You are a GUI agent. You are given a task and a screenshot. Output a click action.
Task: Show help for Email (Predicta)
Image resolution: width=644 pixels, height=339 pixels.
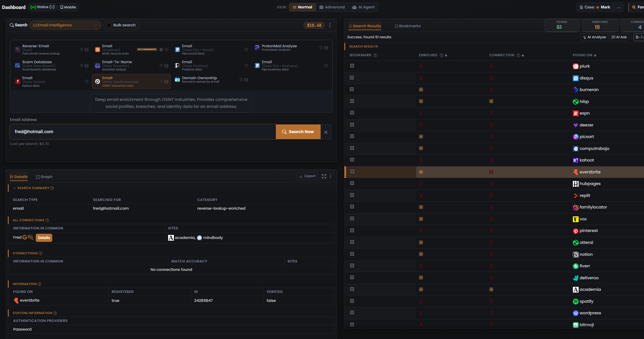pyautogui.click(x=246, y=66)
